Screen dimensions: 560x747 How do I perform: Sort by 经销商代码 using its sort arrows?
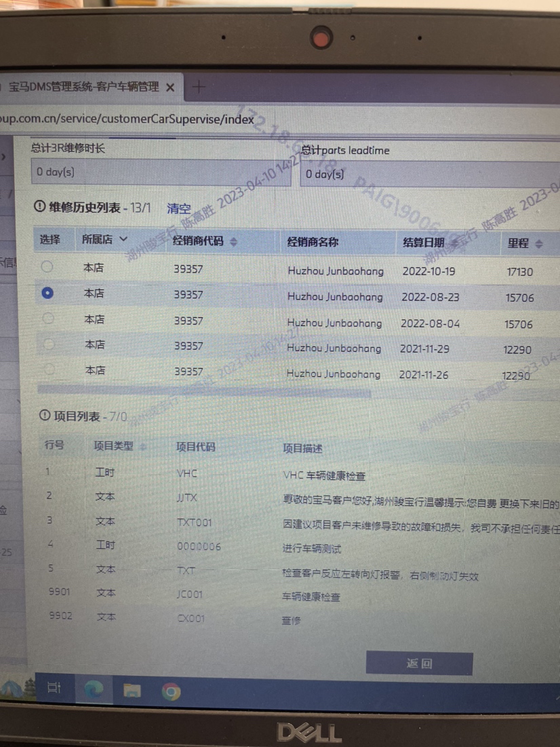pyautogui.click(x=233, y=241)
